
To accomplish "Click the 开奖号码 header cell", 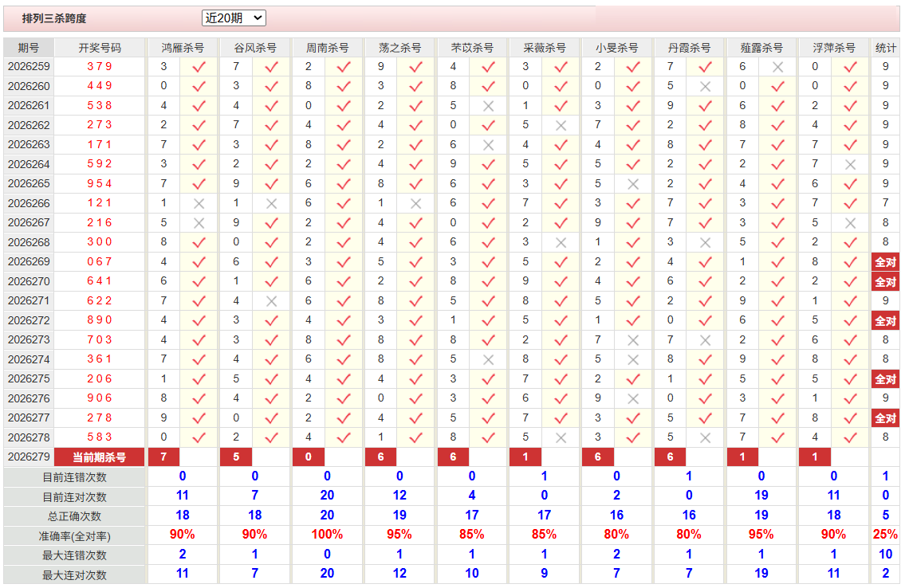I will pos(100,48).
